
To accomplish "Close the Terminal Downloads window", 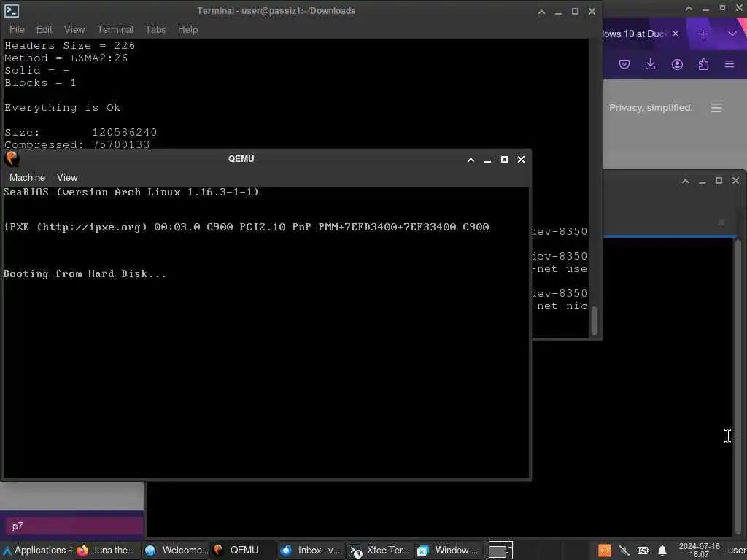I will 592,11.
